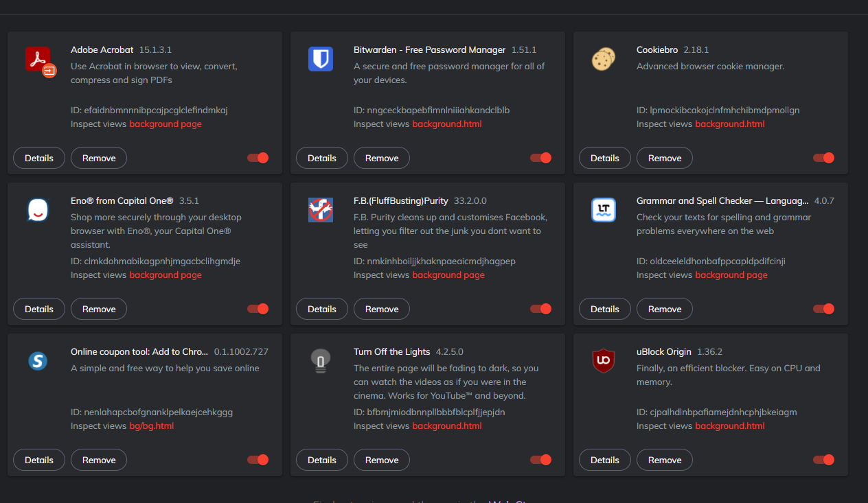Turn off the Cookiebro toggle
Screen dimensions: 868x503
pos(824,158)
